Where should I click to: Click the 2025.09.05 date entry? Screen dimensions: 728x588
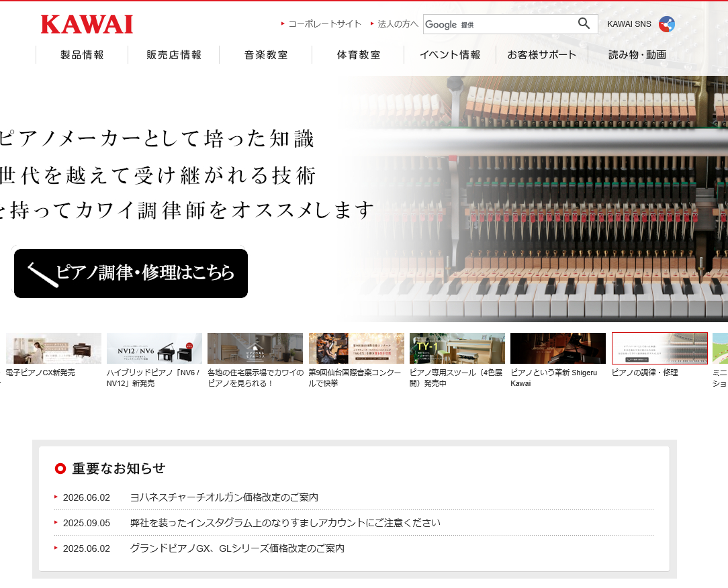[87, 523]
